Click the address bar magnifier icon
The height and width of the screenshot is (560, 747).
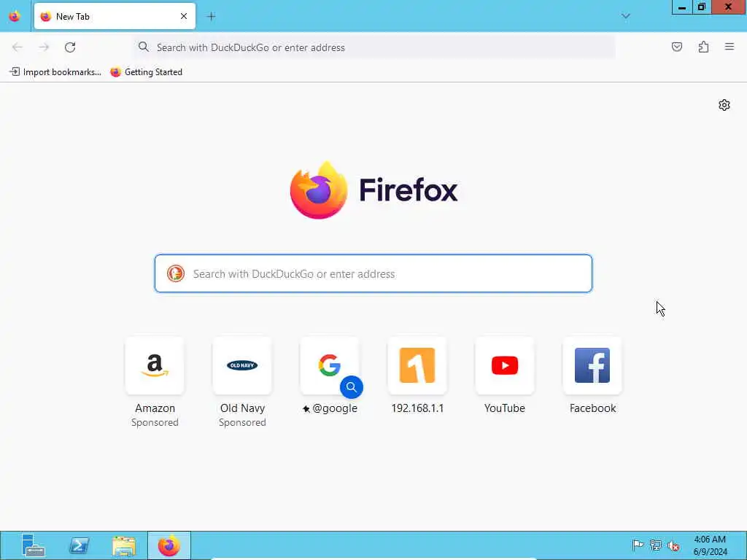pos(144,47)
